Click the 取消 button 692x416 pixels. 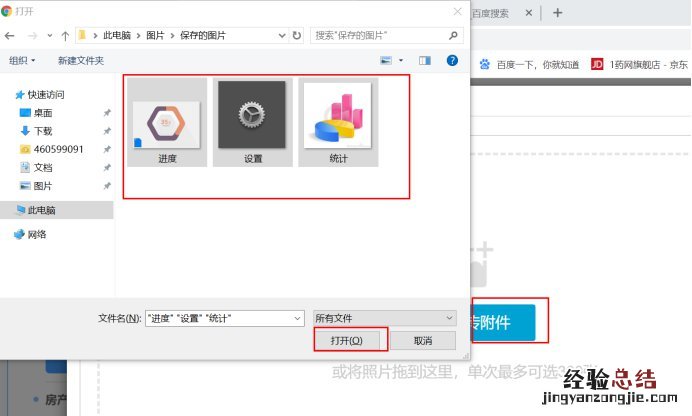coord(423,341)
